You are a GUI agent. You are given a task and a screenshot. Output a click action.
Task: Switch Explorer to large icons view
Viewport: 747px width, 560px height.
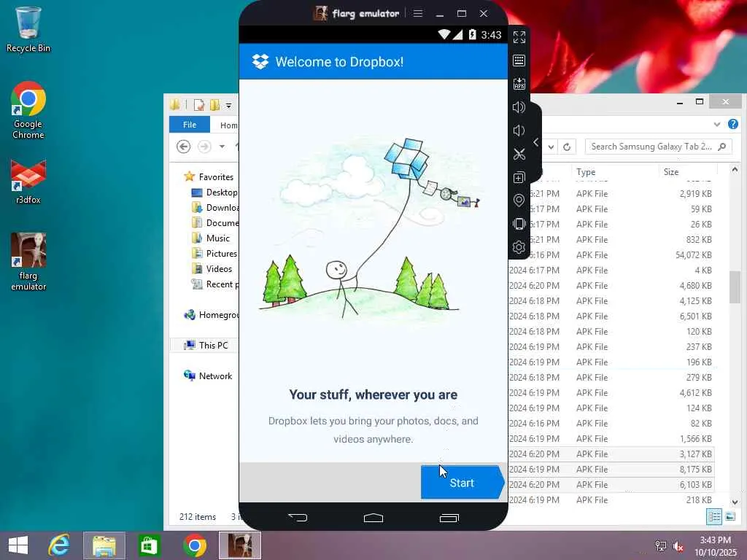(x=730, y=517)
